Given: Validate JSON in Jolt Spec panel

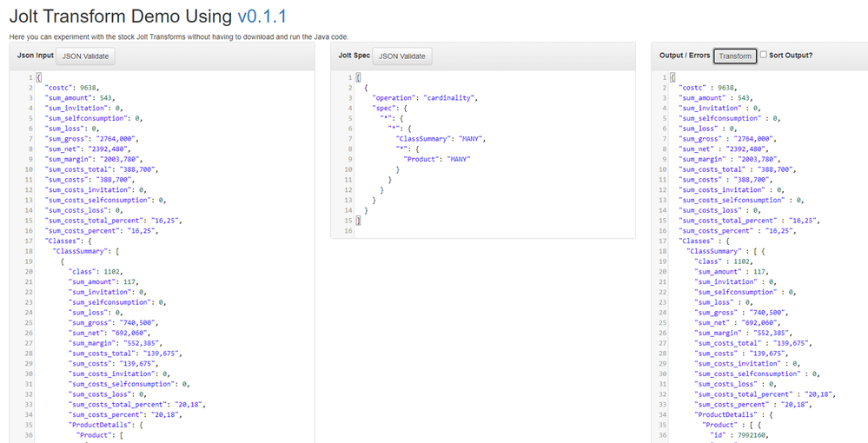Looking at the screenshot, I should tap(402, 56).
